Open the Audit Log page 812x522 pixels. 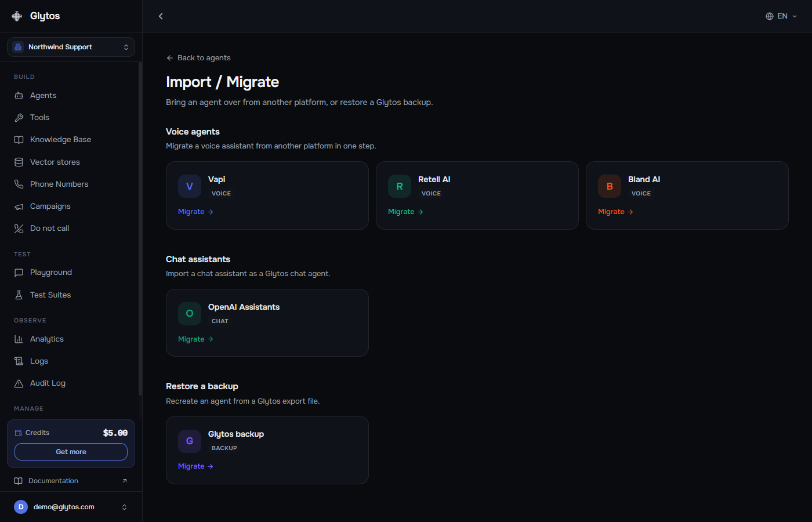[x=71, y=383]
